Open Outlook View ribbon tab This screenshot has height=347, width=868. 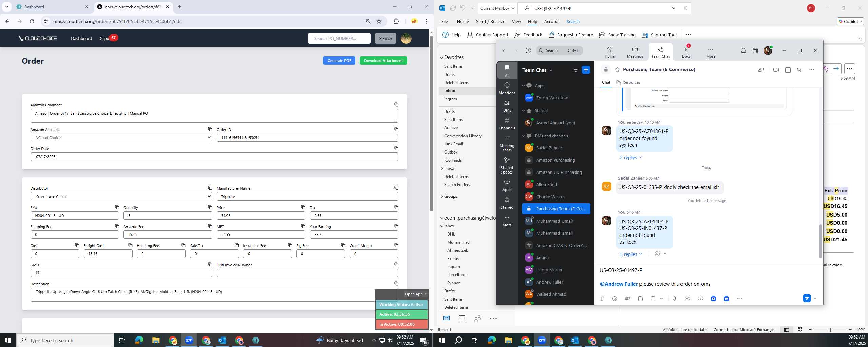coord(516,21)
